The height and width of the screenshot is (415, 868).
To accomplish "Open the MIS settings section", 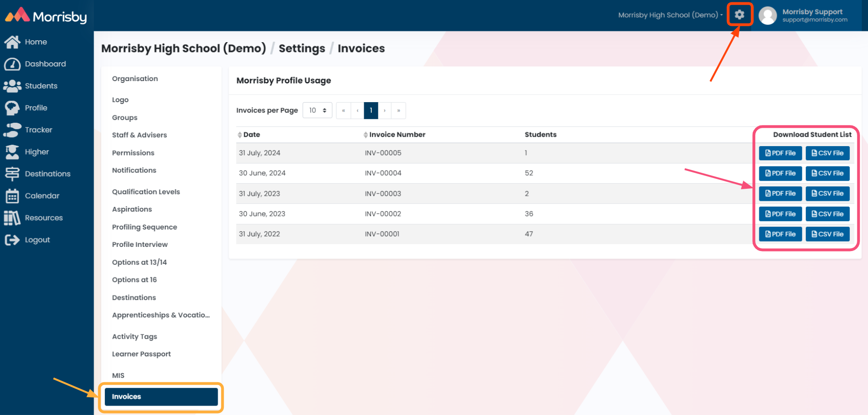I will click(x=118, y=376).
